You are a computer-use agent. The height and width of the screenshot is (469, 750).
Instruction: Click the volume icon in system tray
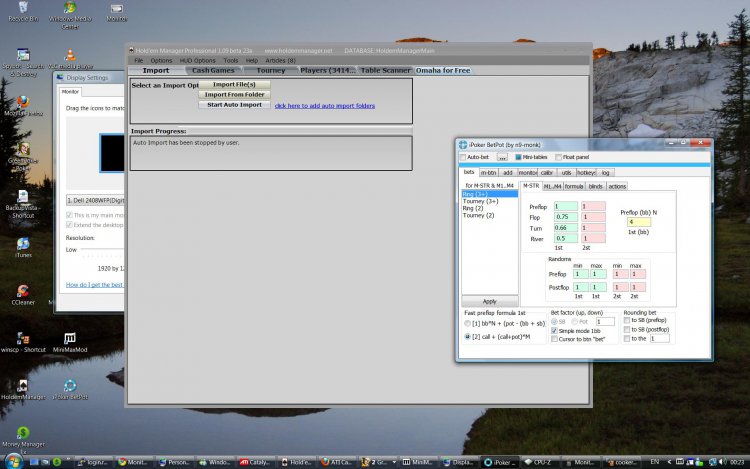pyautogui.click(x=722, y=462)
